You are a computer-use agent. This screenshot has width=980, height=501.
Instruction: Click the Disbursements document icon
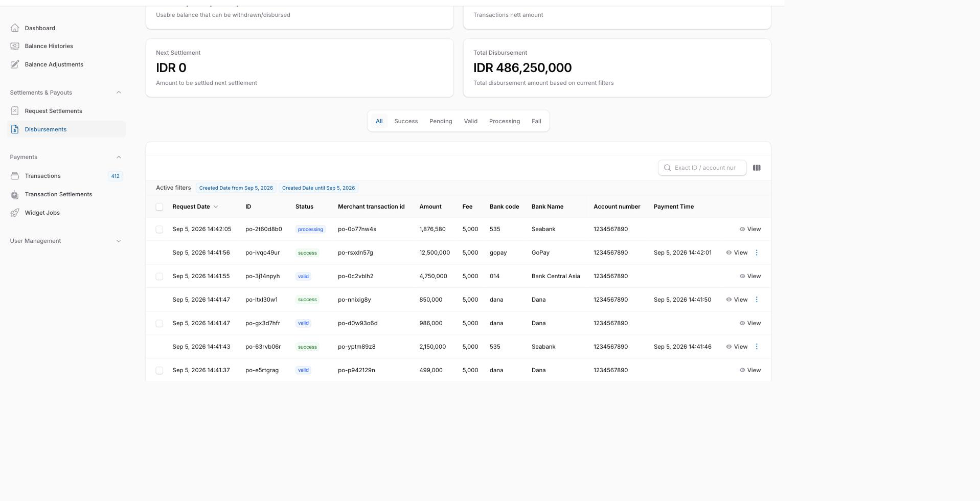click(15, 129)
